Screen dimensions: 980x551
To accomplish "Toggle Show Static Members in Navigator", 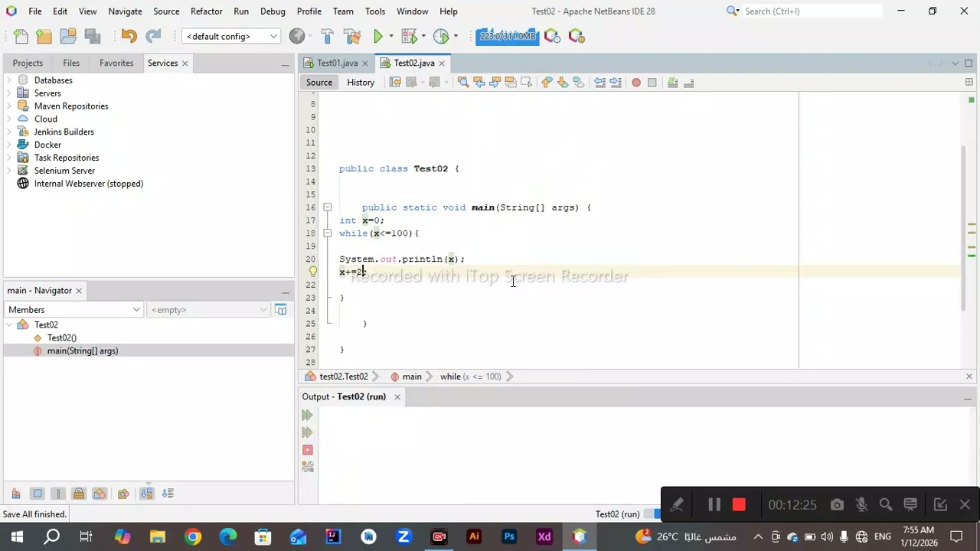I will click(x=57, y=494).
